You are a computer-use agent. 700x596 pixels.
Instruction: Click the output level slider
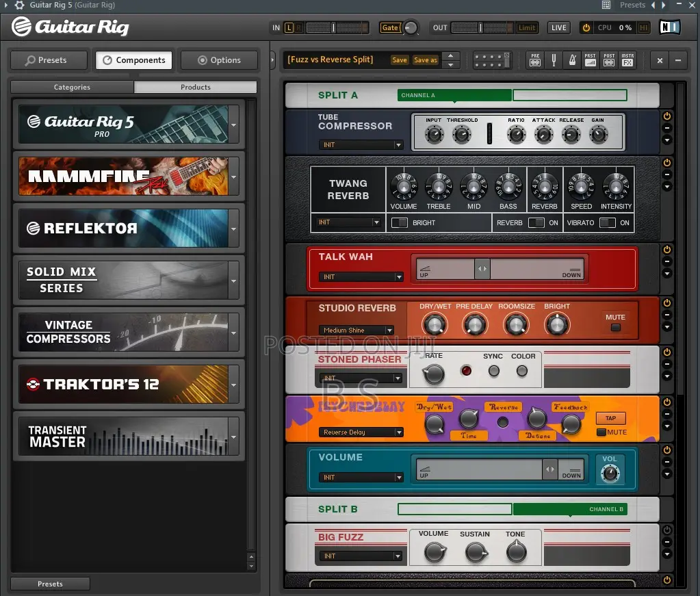click(x=482, y=27)
